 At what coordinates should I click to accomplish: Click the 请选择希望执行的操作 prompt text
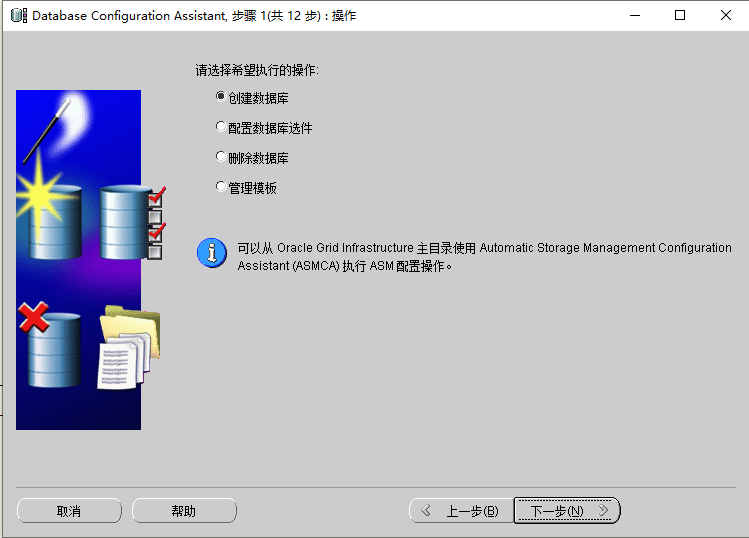pos(257,70)
